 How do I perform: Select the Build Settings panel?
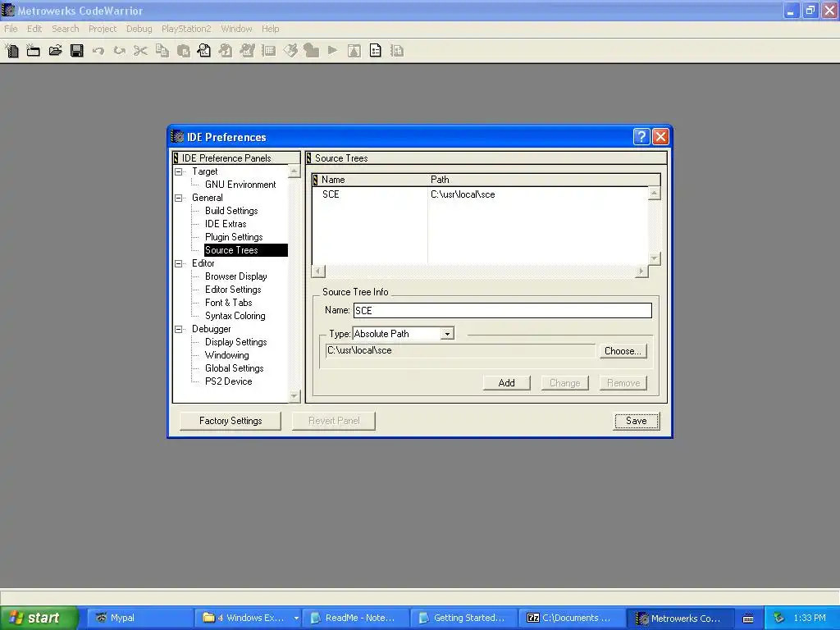click(231, 211)
